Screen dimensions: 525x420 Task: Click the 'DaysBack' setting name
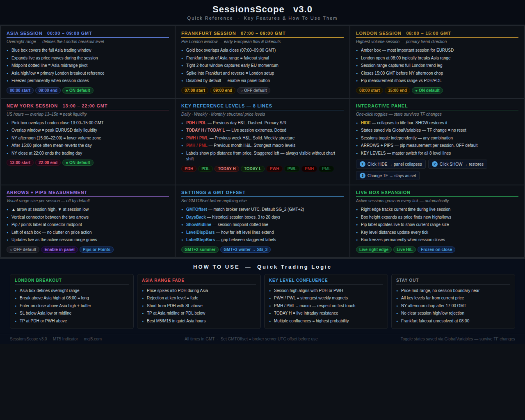(x=196, y=217)
